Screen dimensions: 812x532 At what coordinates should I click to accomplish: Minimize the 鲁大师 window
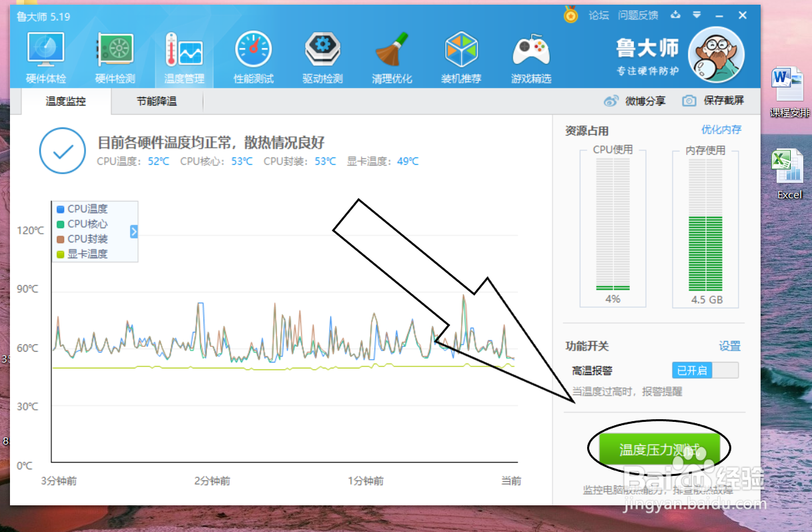click(x=719, y=15)
